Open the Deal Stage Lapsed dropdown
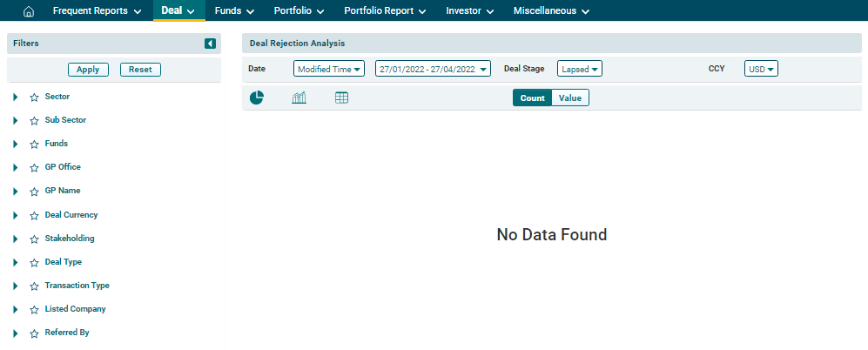 coord(580,69)
